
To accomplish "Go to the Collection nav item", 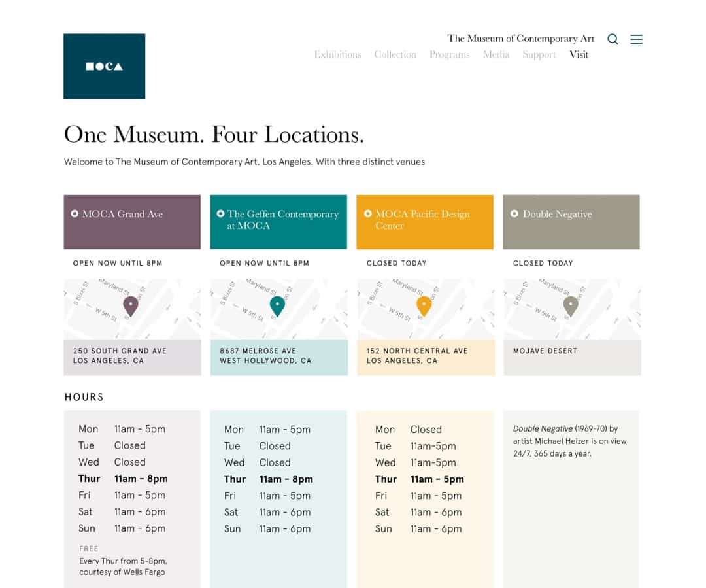I will coord(395,54).
